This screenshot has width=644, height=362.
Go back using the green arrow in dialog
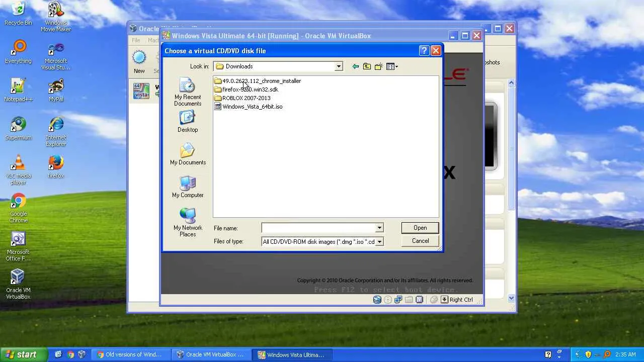[356, 66]
